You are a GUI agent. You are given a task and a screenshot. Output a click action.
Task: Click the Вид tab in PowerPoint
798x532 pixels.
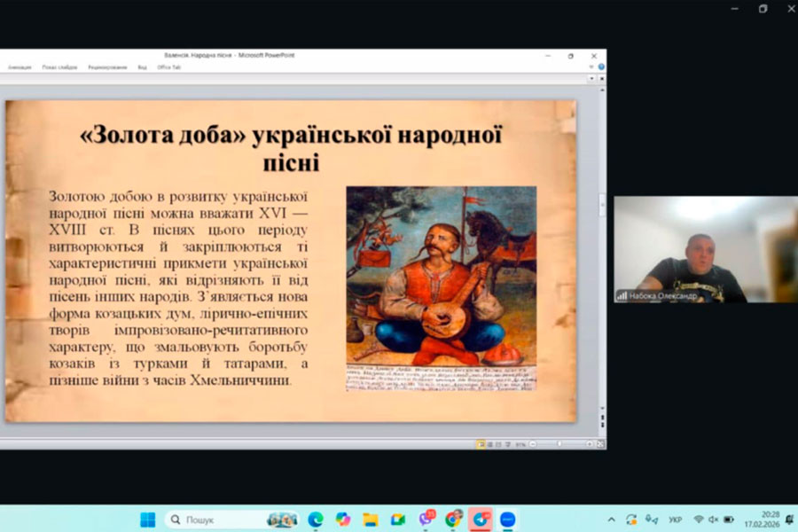tap(142, 67)
